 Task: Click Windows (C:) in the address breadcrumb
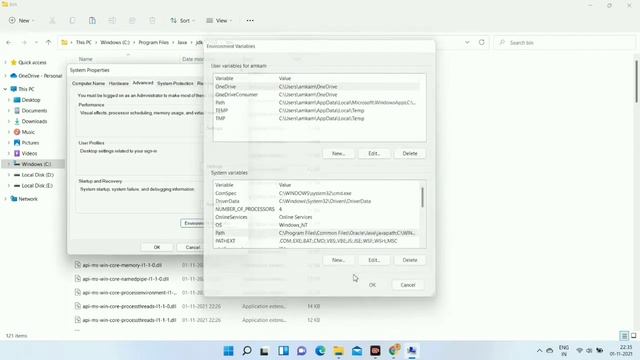pos(115,42)
